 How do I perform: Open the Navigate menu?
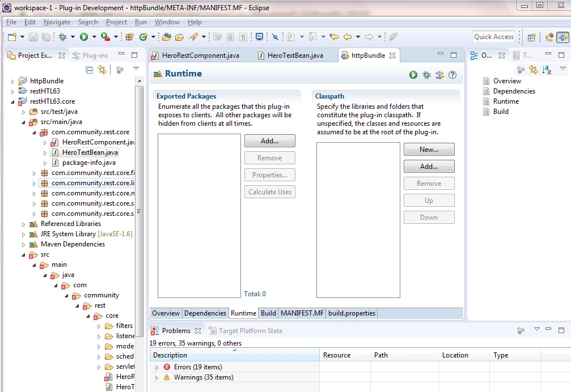pos(57,22)
